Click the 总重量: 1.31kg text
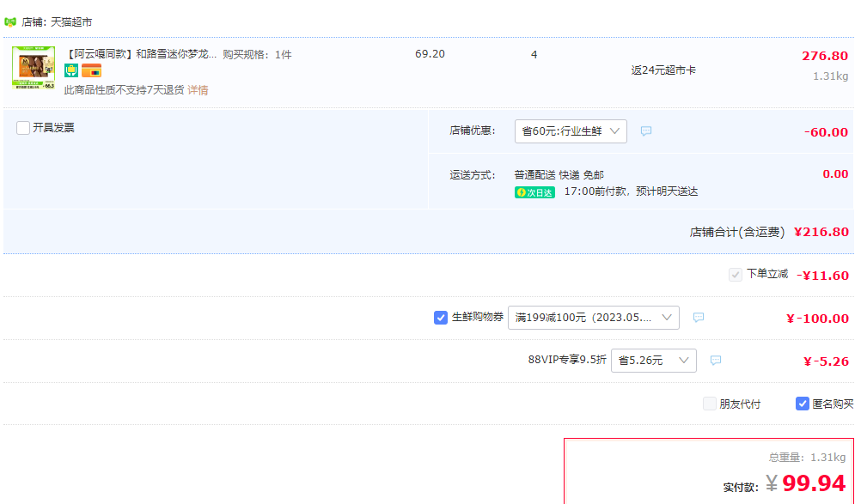The height and width of the screenshot is (504, 861). pyautogui.click(x=807, y=458)
